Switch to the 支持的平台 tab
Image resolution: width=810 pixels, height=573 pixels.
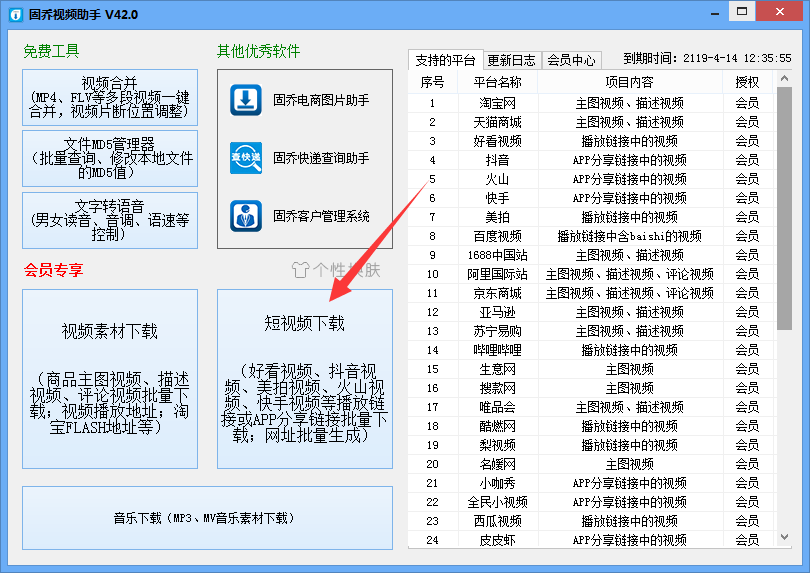(x=445, y=60)
